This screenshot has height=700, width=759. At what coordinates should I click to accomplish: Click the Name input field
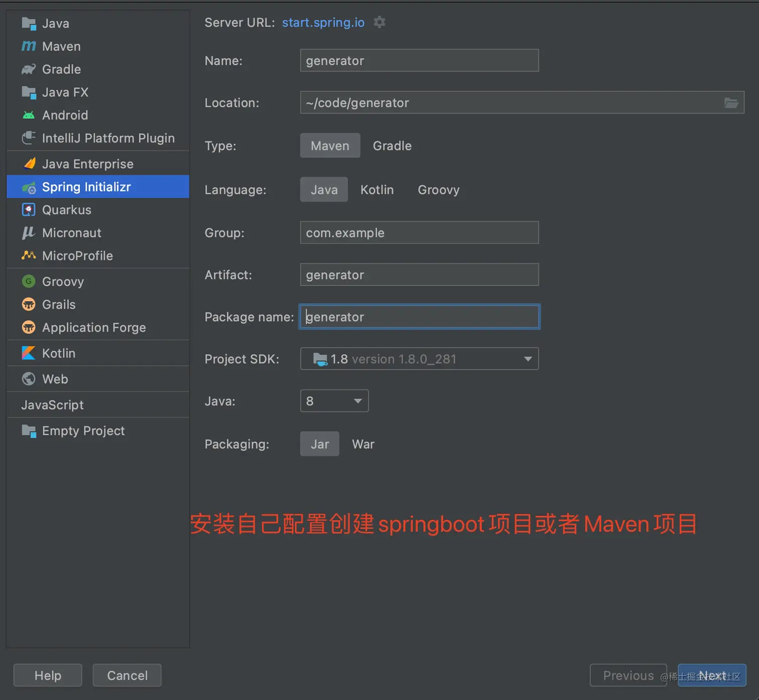click(x=419, y=60)
